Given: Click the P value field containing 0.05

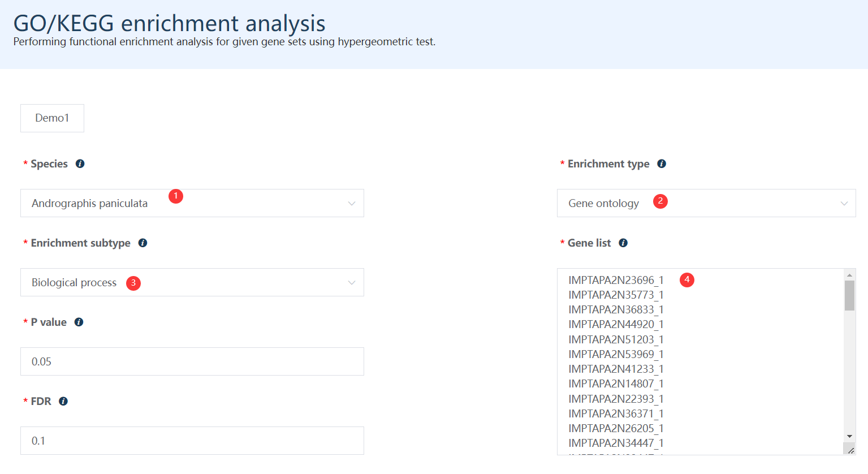Looking at the screenshot, I should [x=192, y=361].
